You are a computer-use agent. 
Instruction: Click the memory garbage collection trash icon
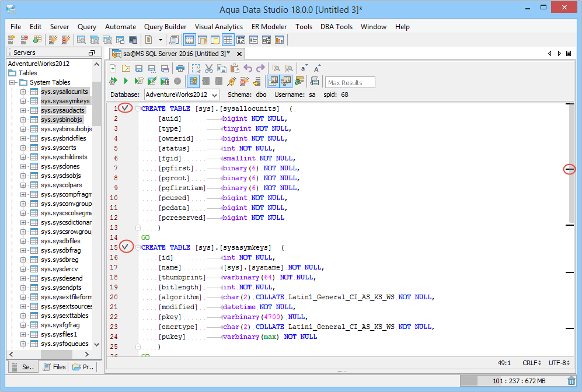coord(571,381)
